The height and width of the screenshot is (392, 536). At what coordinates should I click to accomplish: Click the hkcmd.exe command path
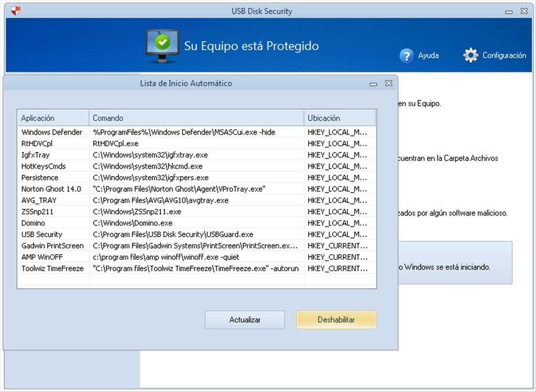tap(148, 166)
